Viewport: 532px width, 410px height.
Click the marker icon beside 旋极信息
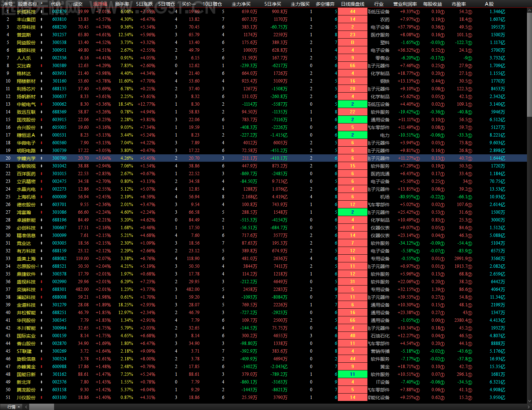click(42, 359)
